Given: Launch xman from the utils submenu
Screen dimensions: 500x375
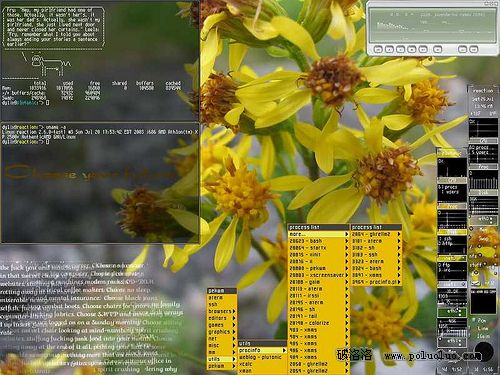Looking at the screenshot, I should 262,371.
